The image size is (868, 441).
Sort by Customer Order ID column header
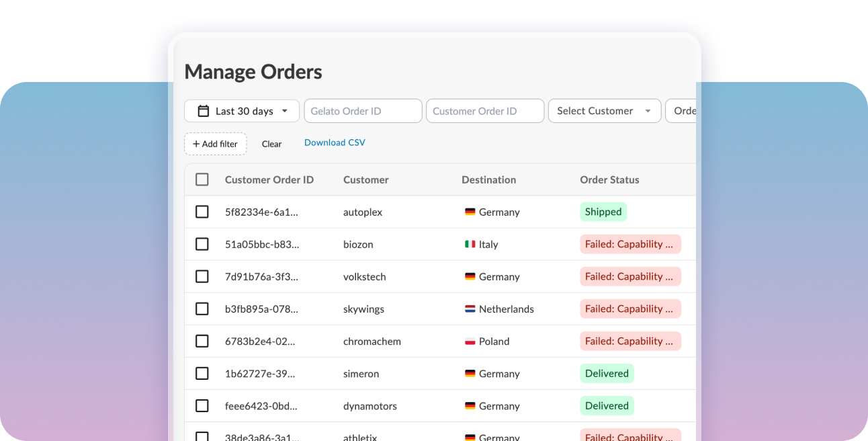pos(269,179)
